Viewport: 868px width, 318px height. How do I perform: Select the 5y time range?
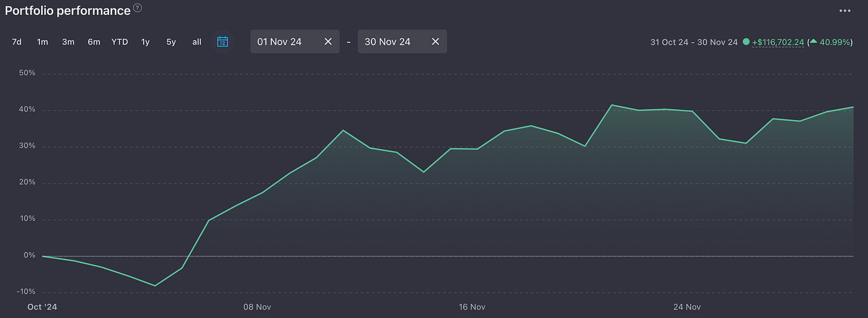click(171, 42)
